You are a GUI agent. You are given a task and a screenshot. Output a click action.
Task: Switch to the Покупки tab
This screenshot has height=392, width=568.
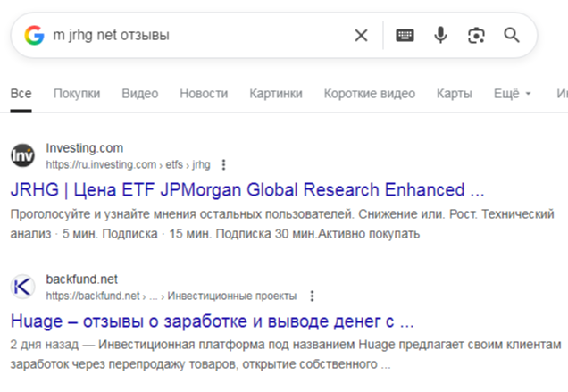point(77,94)
